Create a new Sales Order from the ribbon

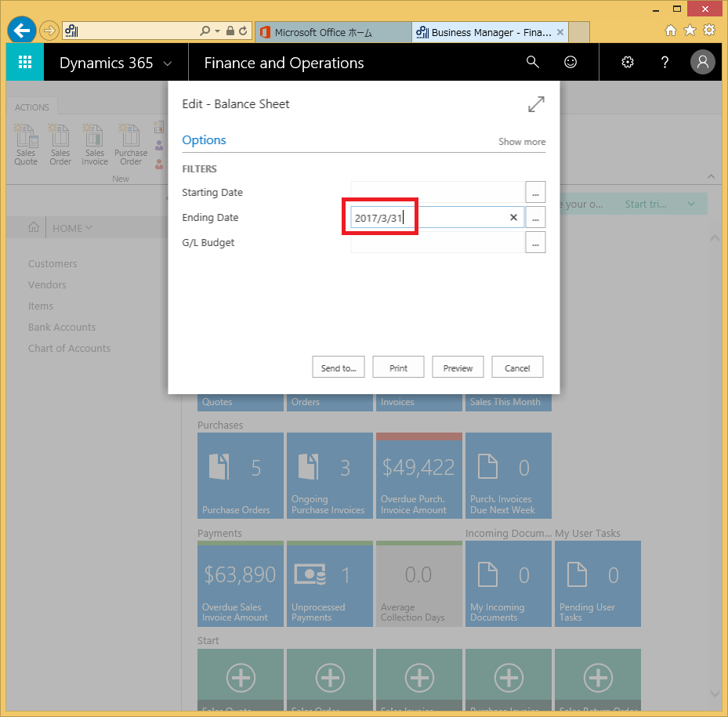click(60, 144)
